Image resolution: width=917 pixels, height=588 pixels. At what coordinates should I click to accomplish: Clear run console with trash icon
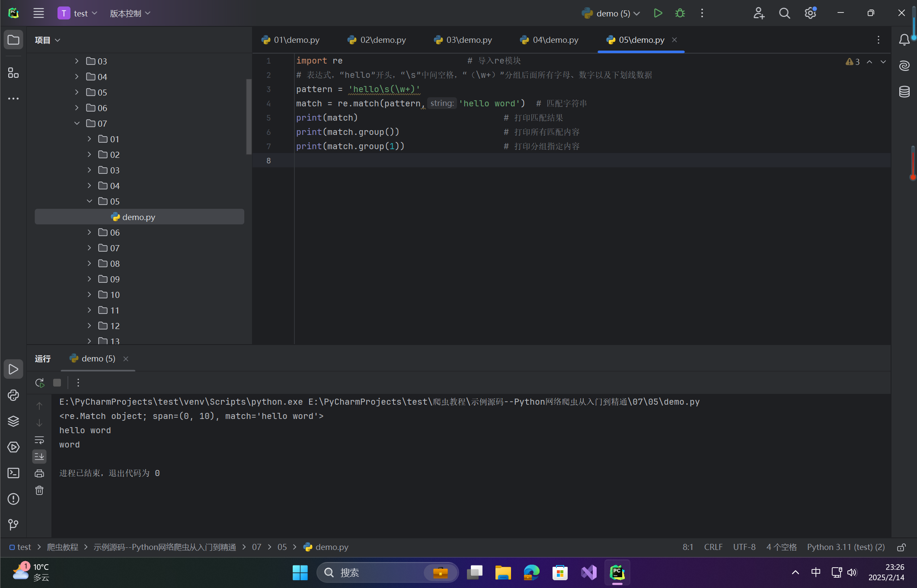point(39,490)
